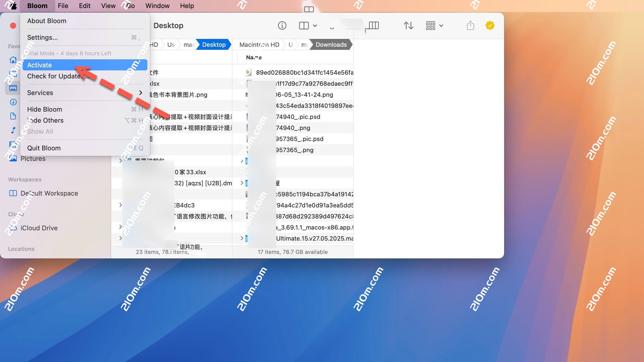Open the Share icon in the toolbar
Screen dimensions: 644x362
(471, 25)
